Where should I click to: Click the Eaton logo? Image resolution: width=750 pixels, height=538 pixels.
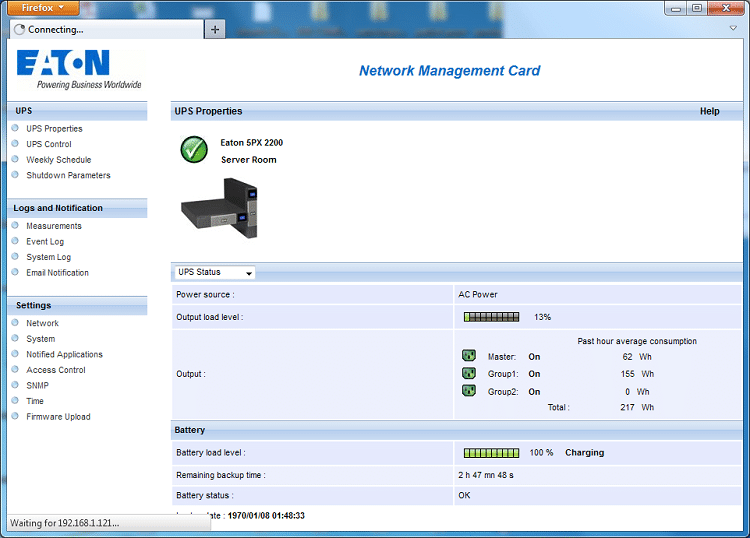79,69
